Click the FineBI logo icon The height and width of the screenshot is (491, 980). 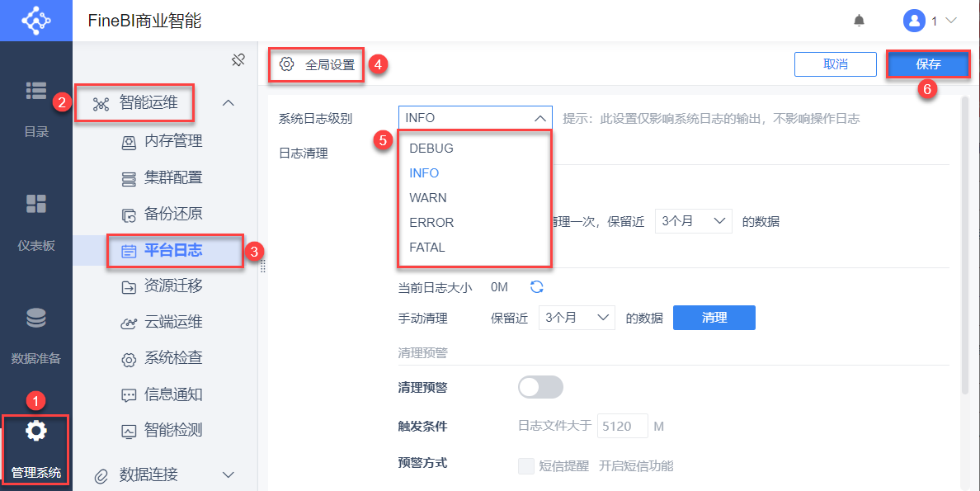tap(36, 20)
